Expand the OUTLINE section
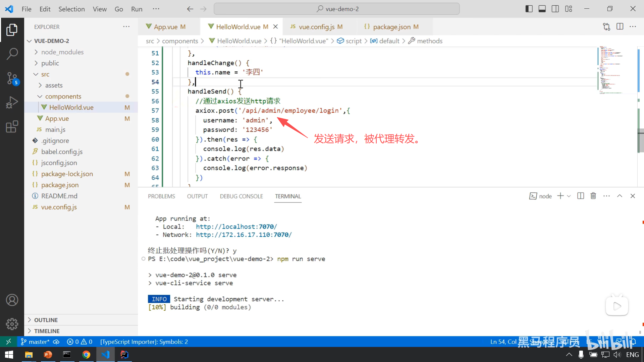644x362 pixels. 46,320
